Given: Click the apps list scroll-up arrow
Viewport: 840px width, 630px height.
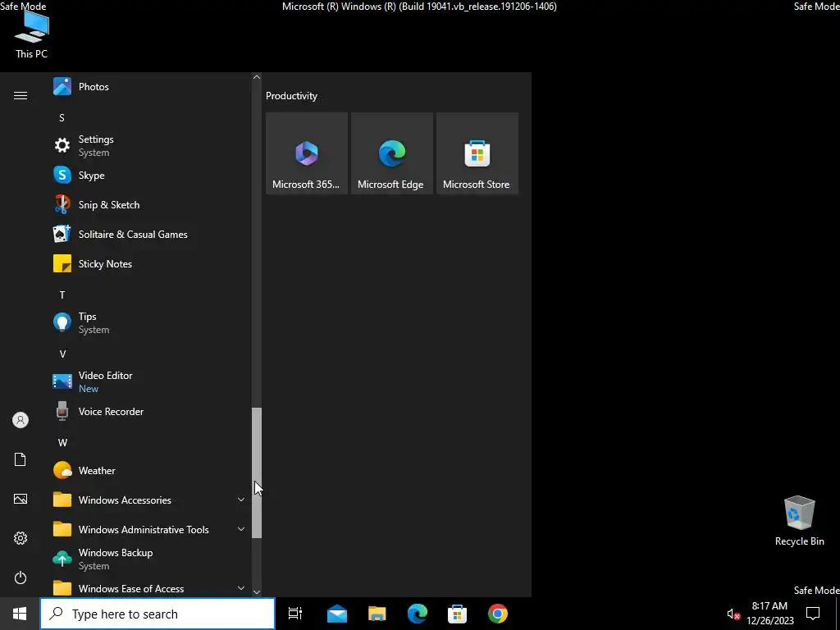Looking at the screenshot, I should point(257,77).
